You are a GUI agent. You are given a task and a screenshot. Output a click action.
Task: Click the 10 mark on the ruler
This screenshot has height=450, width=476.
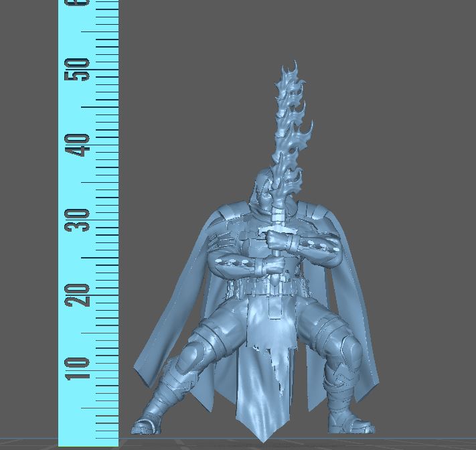pos(79,368)
